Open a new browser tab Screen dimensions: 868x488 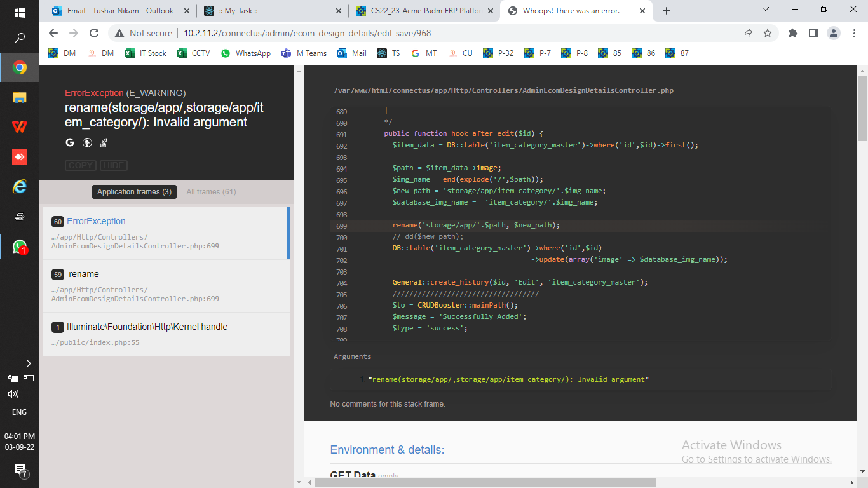tap(667, 11)
